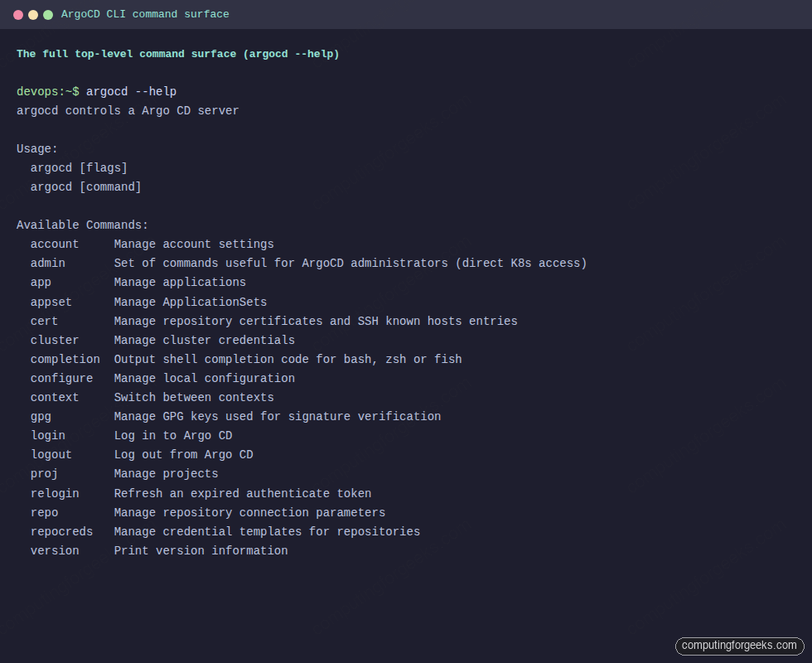812x663 pixels.
Task: Click the description about GPG keys signature verification
Action: [277, 417]
